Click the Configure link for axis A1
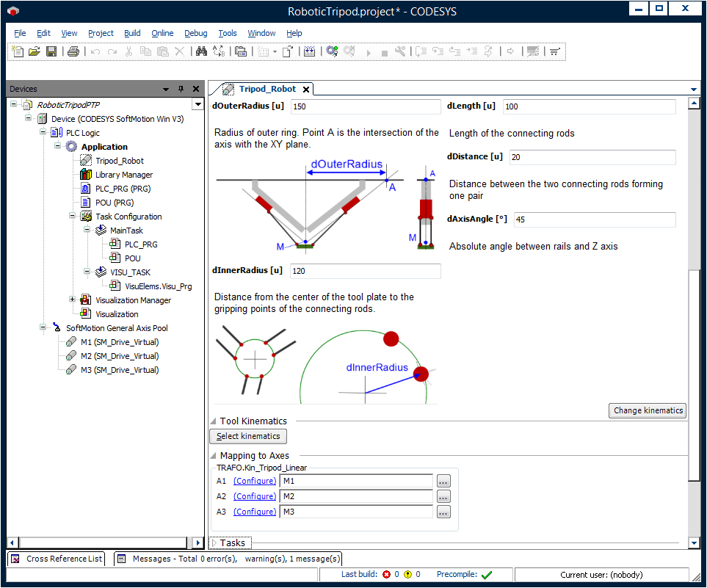The height and width of the screenshot is (588, 707). point(255,481)
